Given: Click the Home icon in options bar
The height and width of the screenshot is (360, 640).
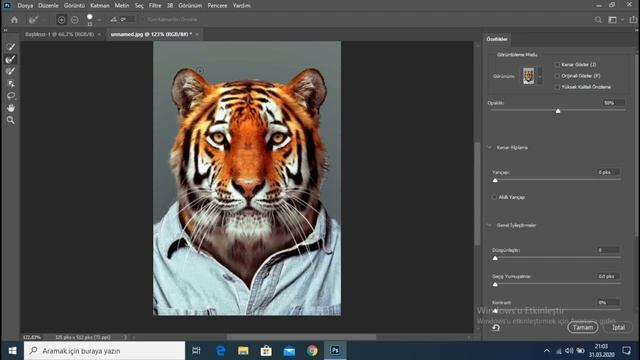Looking at the screenshot, I should click(x=14, y=20).
